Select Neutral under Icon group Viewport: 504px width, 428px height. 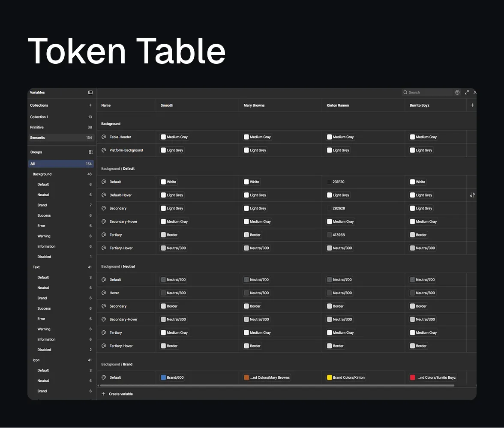click(61, 381)
